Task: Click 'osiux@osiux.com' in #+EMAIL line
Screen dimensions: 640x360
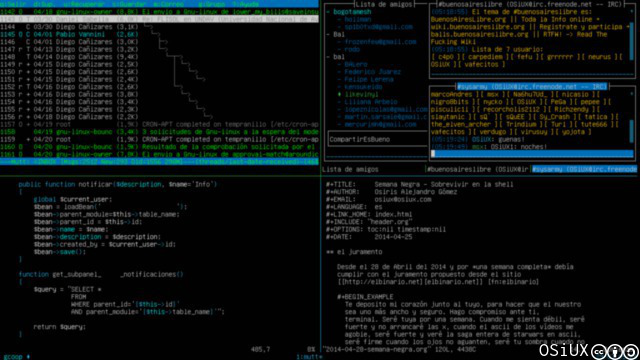Action: click(403, 199)
